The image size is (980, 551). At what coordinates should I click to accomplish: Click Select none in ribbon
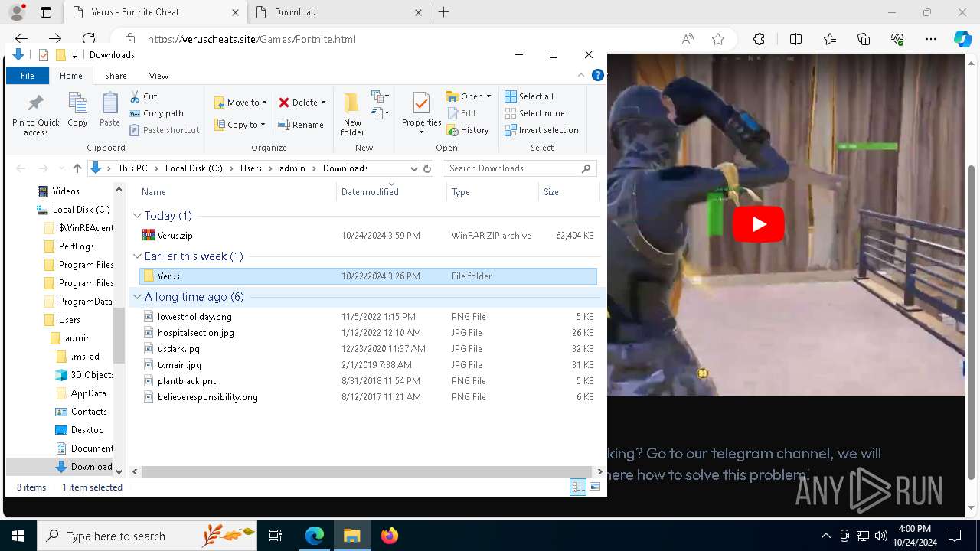(534, 113)
